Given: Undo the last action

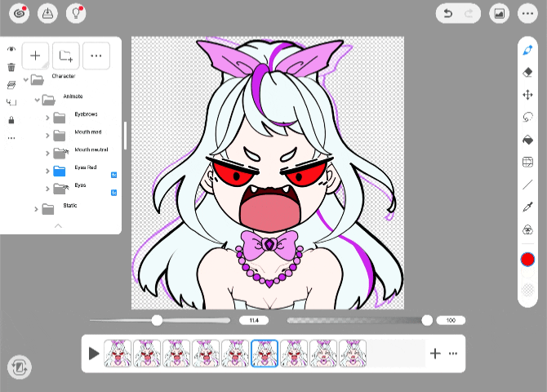Looking at the screenshot, I should [448, 14].
